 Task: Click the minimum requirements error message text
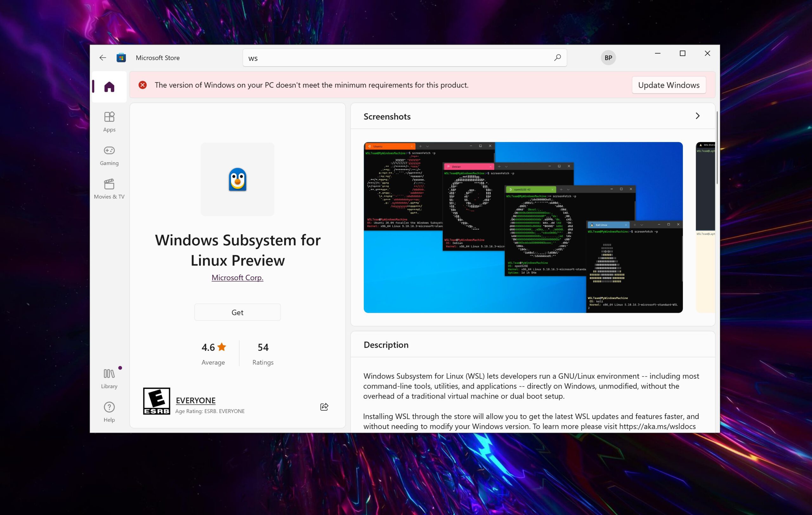pyautogui.click(x=311, y=85)
